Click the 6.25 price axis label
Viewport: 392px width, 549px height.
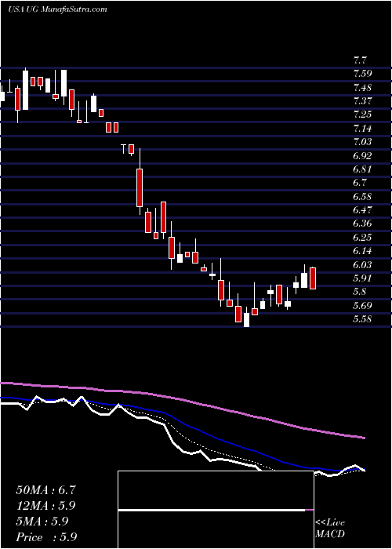pos(362,238)
